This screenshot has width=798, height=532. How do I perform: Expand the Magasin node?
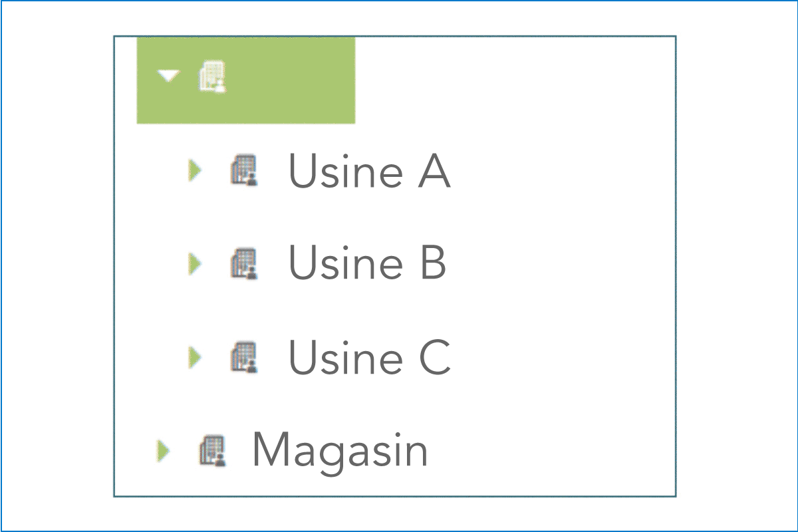point(163,451)
